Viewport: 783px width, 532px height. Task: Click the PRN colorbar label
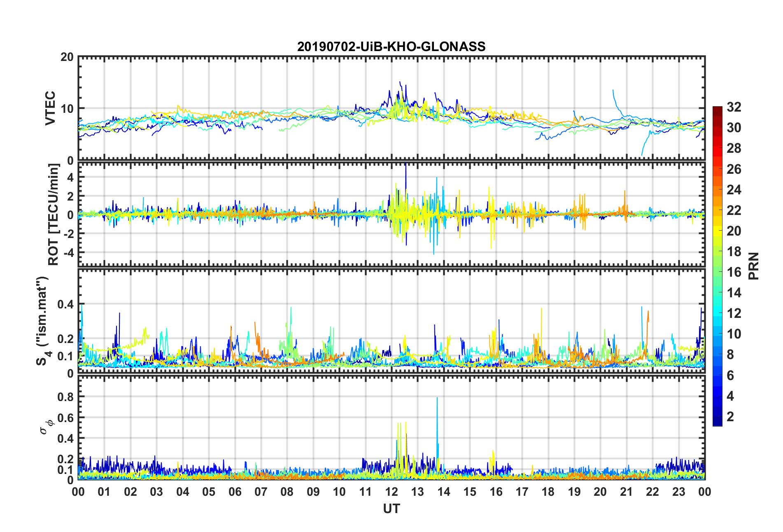click(754, 266)
